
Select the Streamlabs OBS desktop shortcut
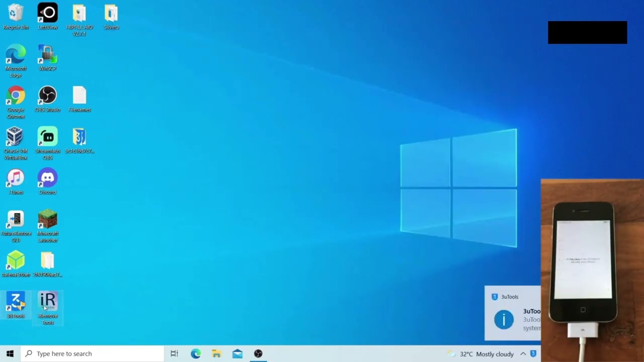48,144
